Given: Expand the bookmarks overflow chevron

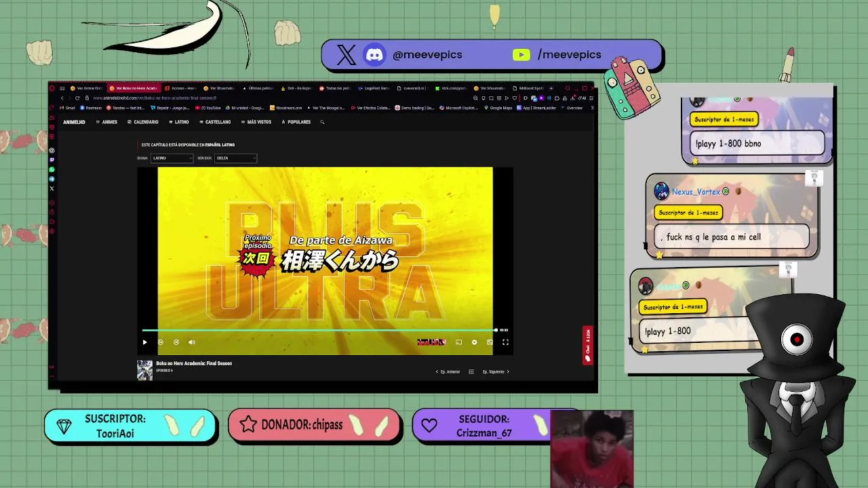Looking at the screenshot, I should 593,108.
